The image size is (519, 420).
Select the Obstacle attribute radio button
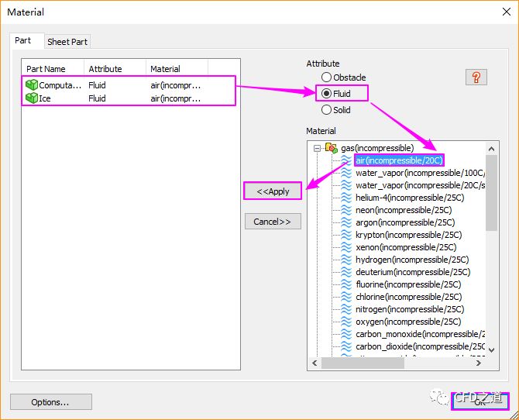pos(327,77)
